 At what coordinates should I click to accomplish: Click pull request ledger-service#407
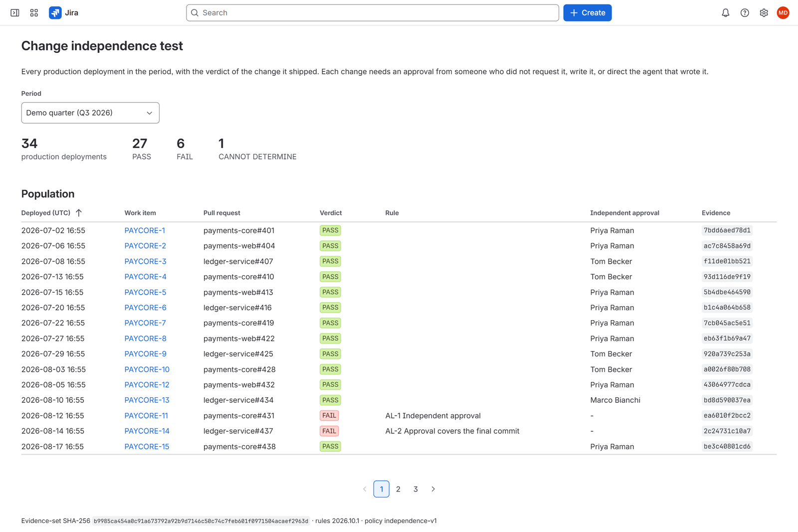tap(238, 261)
